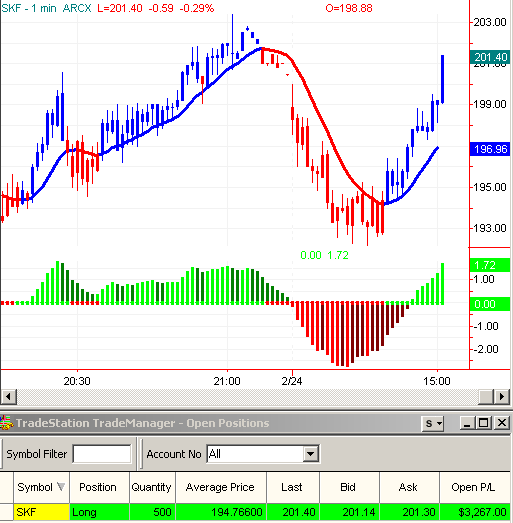Open the 'S' dropdown in title bar
Image resolution: width=513 pixels, height=523 pixels.
[x=433, y=424]
